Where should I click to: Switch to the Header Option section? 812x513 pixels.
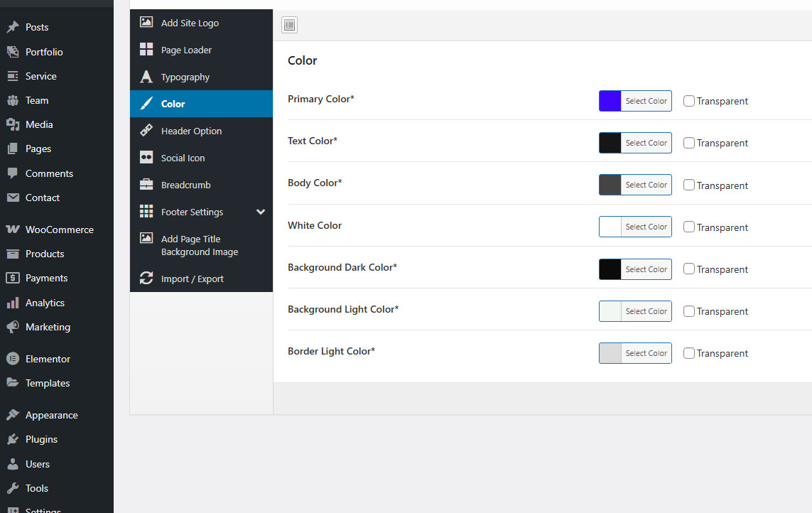[x=191, y=131]
